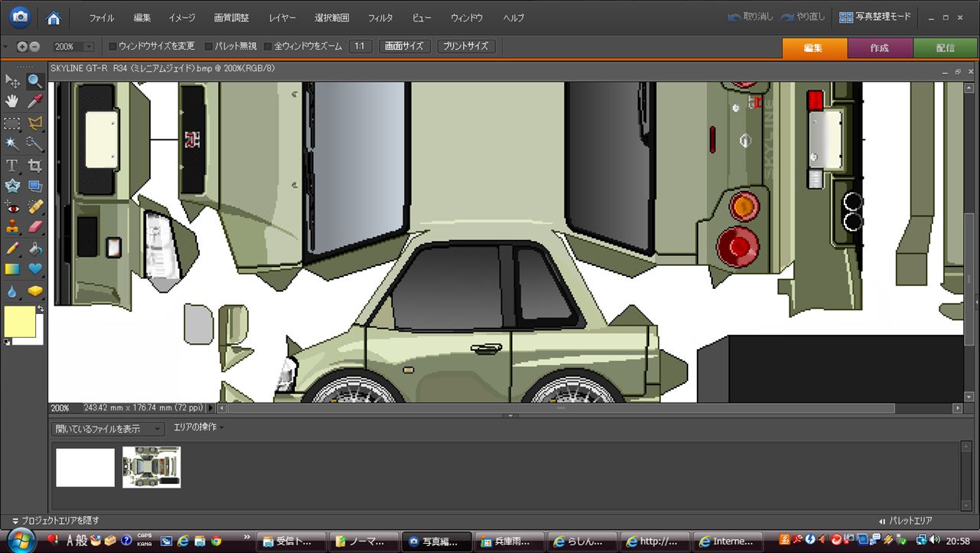Select the Quick Selection brush tool

[x=35, y=143]
